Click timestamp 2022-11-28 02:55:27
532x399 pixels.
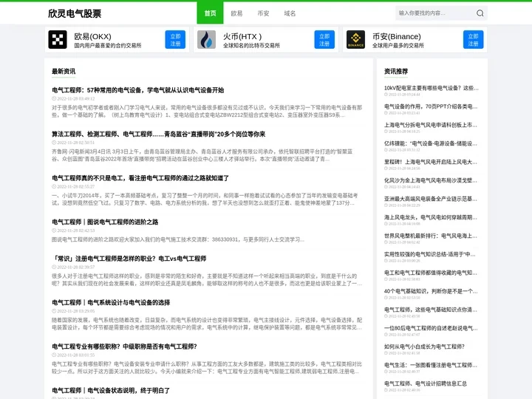[76, 187]
